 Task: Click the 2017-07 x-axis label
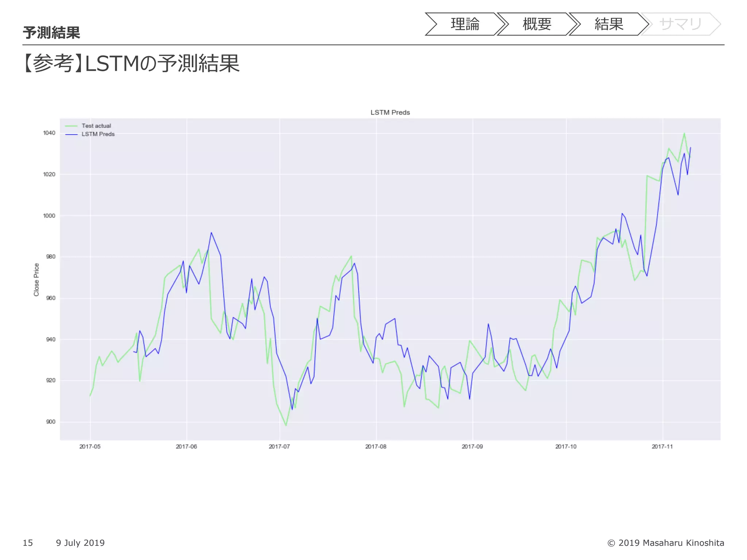tap(279, 447)
